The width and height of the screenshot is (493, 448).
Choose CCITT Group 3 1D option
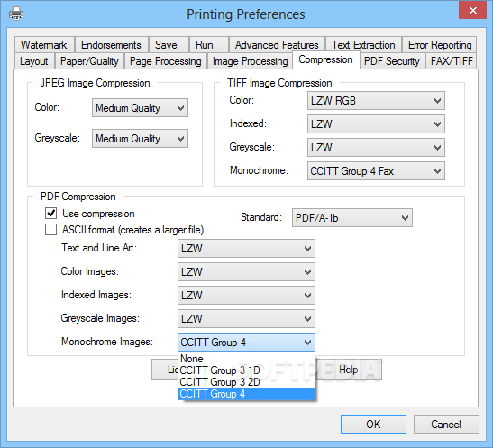point(246,370)
